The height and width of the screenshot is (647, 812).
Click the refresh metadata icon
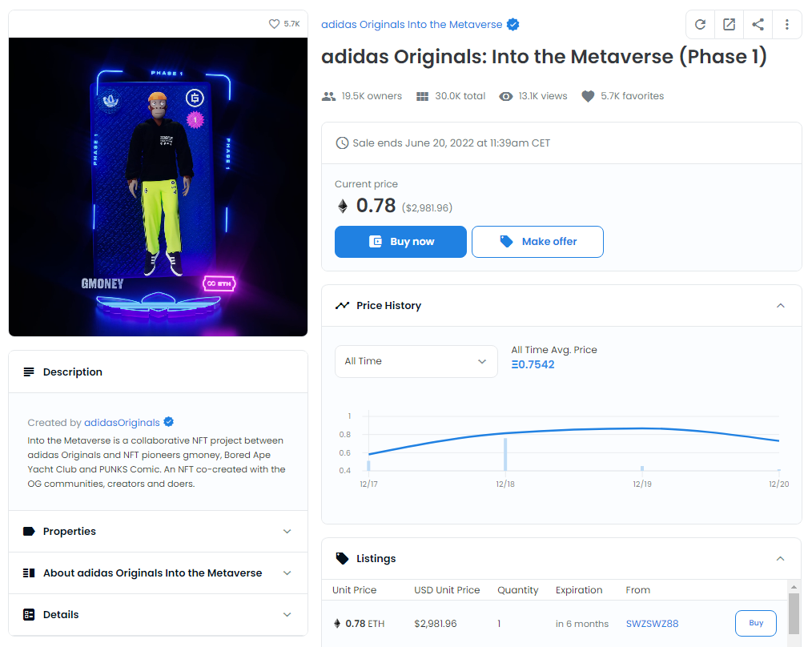coord(700,24)
